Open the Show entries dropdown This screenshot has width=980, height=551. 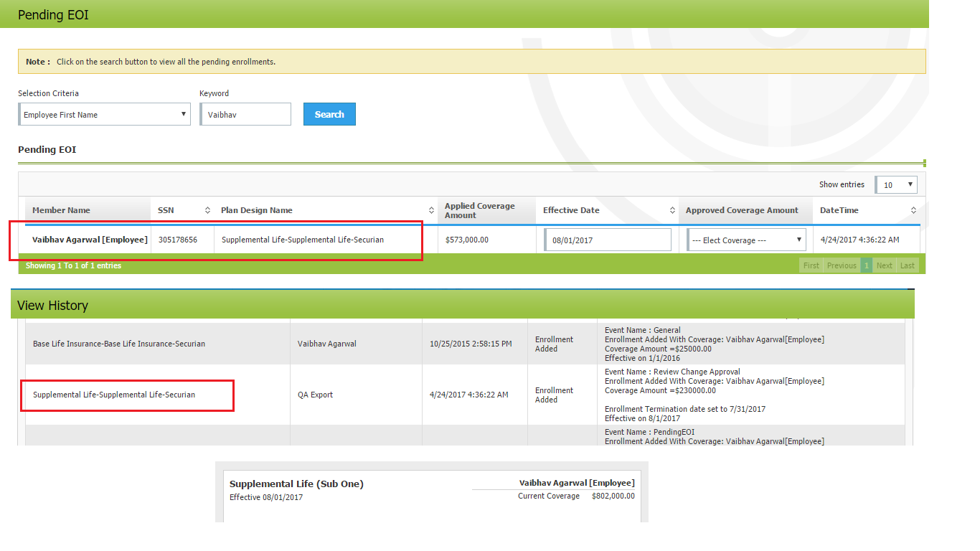(x=896, y=185)
